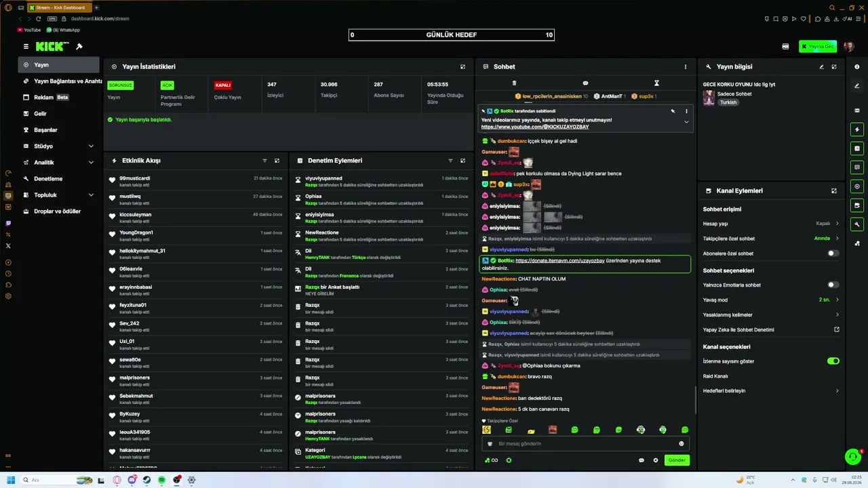Screen dimensions: 868x488
Task: Click the trash icon in the chat toolbar
Action: point(514,83)
